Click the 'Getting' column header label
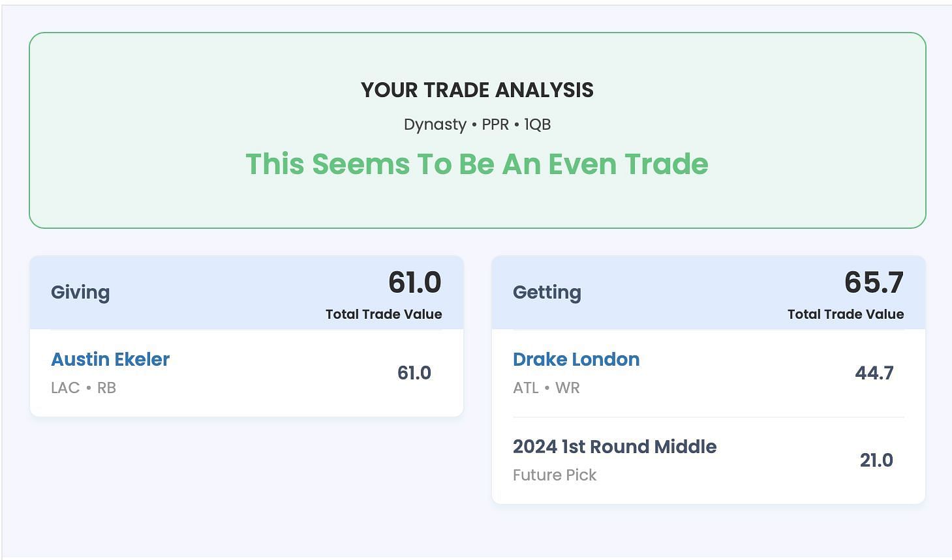The width and height of the screenshot is (952, 560). [547, 292]
